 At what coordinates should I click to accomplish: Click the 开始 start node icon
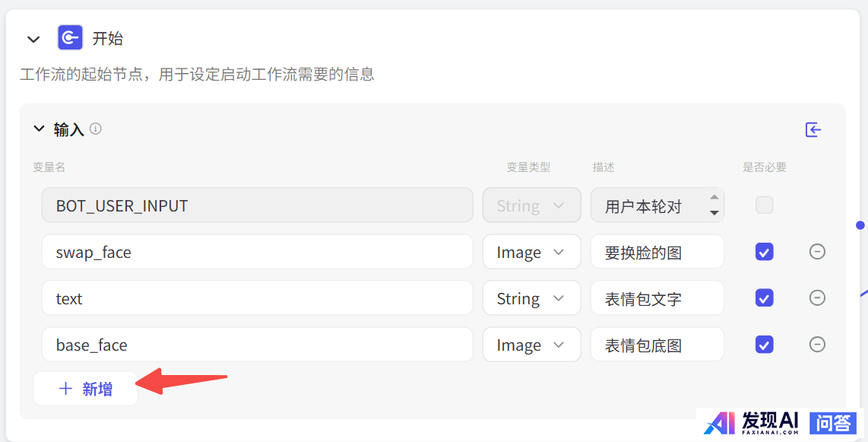[70, 37]
